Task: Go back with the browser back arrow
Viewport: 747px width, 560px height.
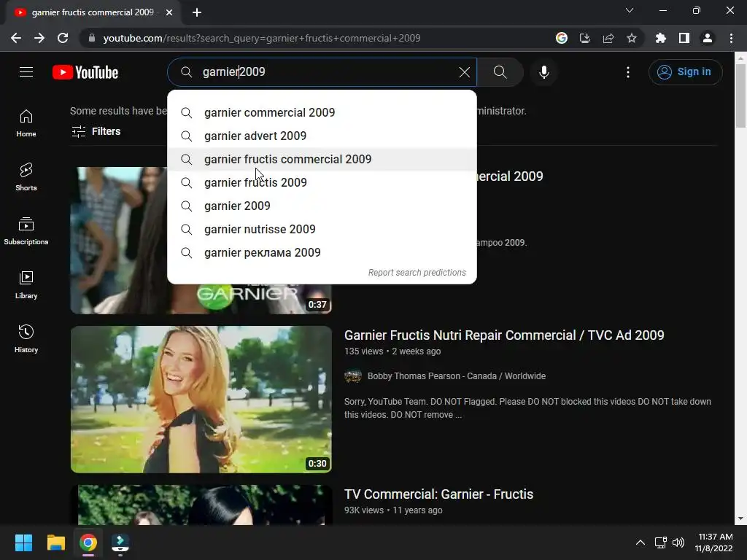Action: 16,38
